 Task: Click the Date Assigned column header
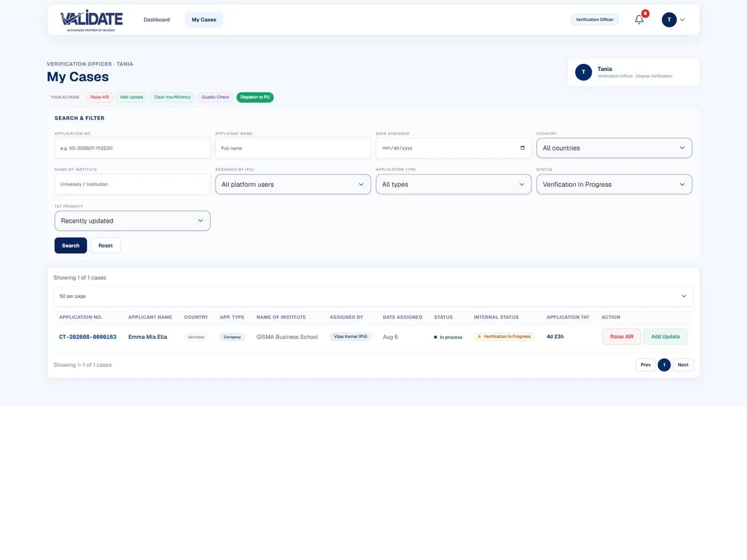(402, 317)
